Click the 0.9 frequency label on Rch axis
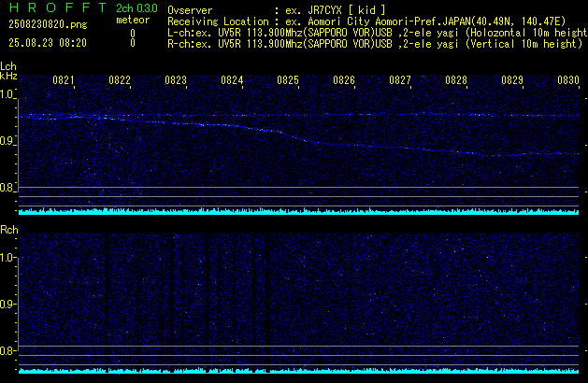Screen dimensions: 588x383 pos(7,304)
